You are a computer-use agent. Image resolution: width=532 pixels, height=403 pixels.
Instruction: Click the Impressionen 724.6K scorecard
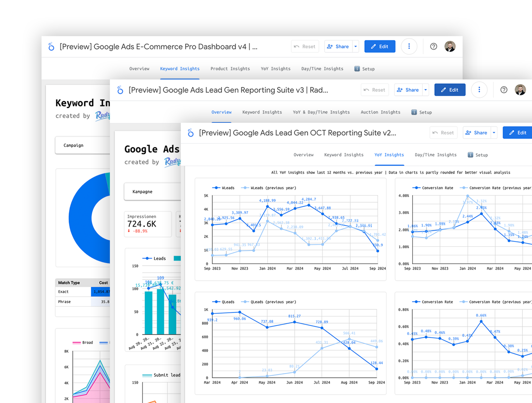(148, 224)
